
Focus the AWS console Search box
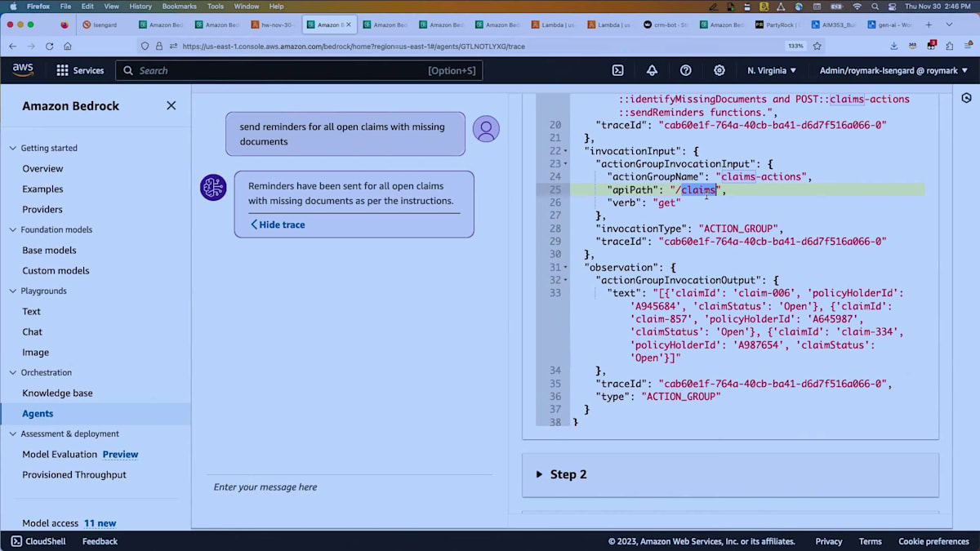pos(299,70)
